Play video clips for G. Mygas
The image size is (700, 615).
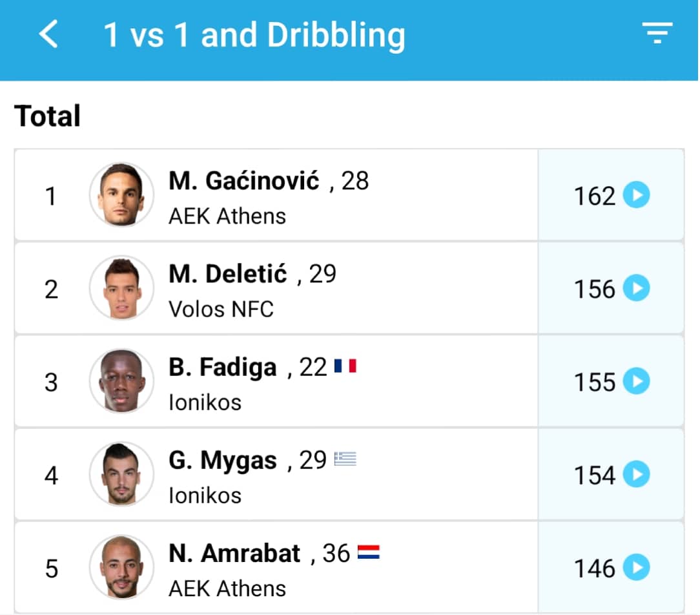(x=636, y=475)
